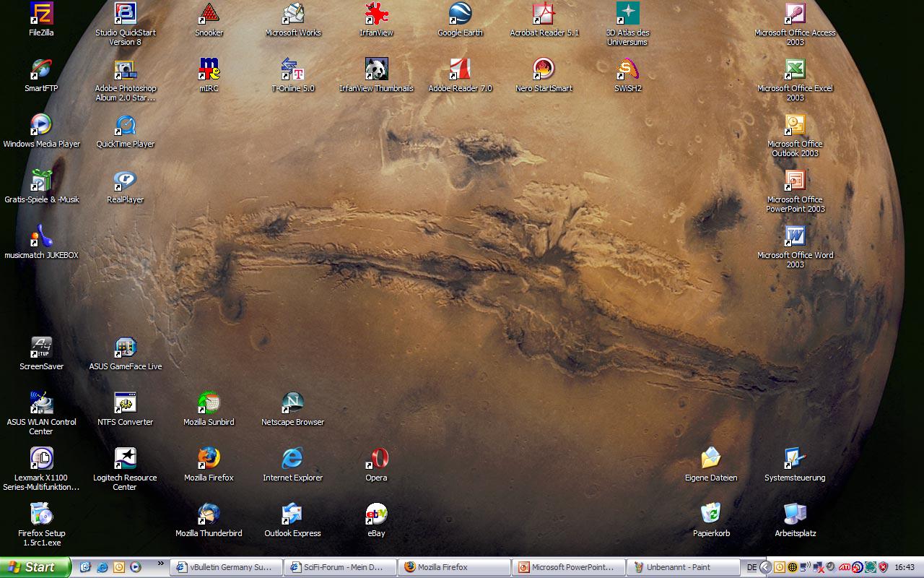This screenshot has height=578, width=924.
Task: Click the Mozilla Firefox taskbar button
Action: point(453,568)
